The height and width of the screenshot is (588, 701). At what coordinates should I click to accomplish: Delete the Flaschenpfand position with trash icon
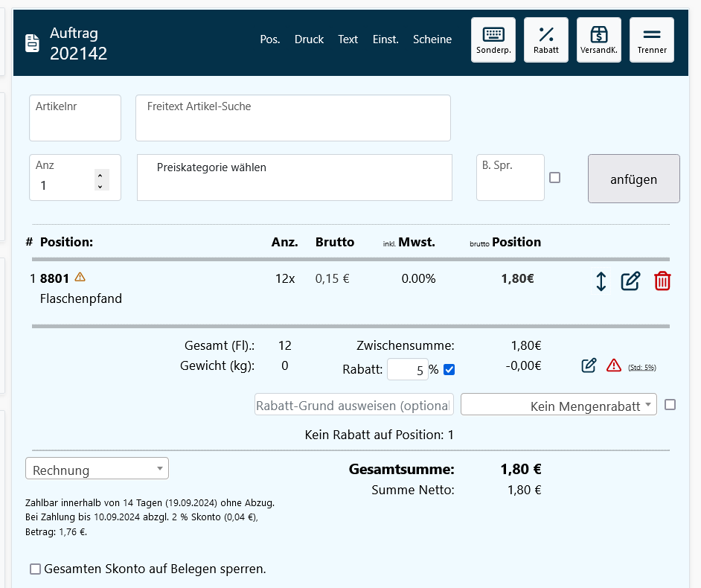(662, 281)
